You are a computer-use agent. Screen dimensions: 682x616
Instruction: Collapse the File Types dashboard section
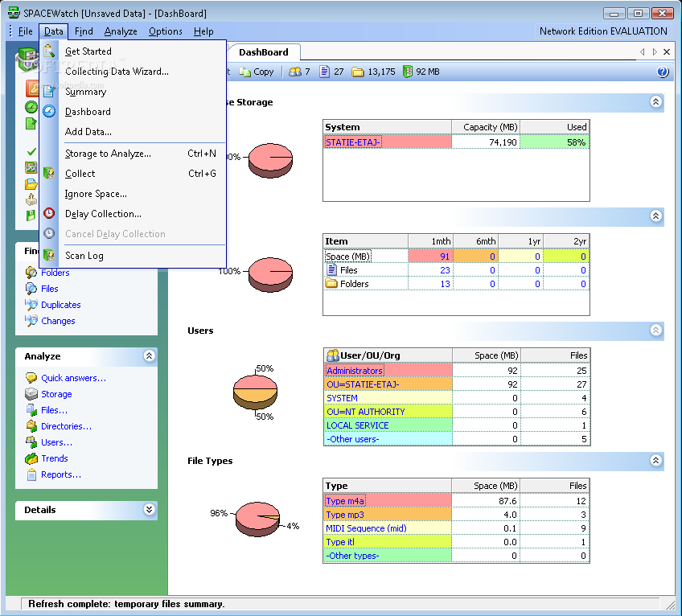(x=656, y=460)
